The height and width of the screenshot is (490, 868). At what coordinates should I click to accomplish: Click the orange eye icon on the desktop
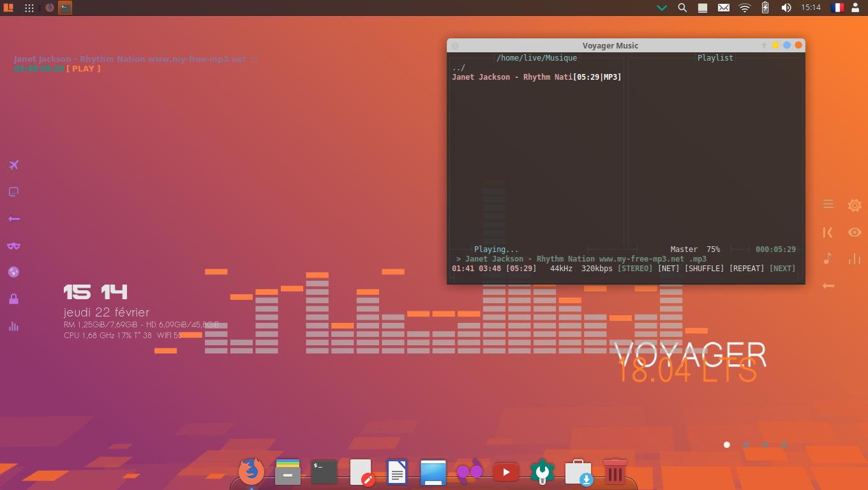(x=855, y=232)
